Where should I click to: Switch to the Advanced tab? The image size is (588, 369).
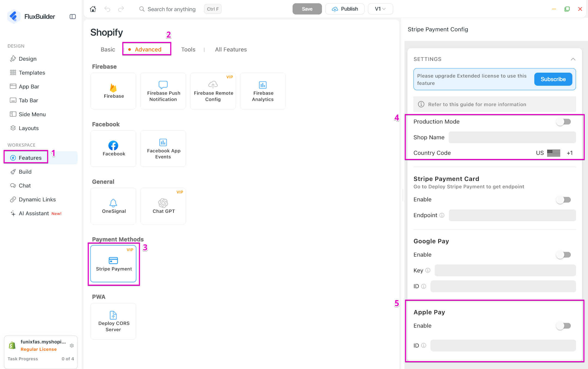[148, 50]
